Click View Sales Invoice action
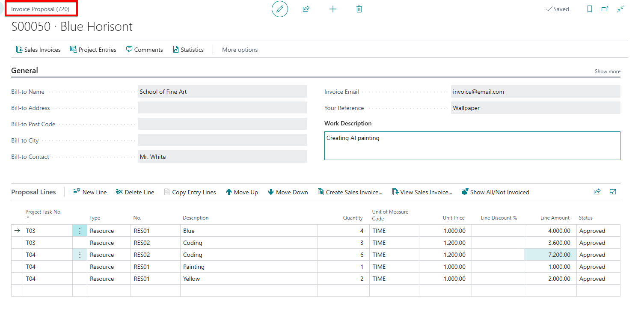This screenshot has width=644, height=333. coord(422,192)
